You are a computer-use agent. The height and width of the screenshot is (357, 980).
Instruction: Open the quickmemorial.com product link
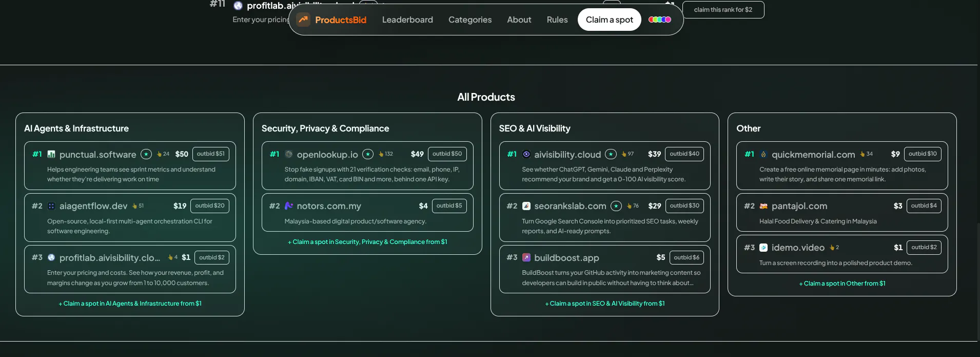coord(813,155)
